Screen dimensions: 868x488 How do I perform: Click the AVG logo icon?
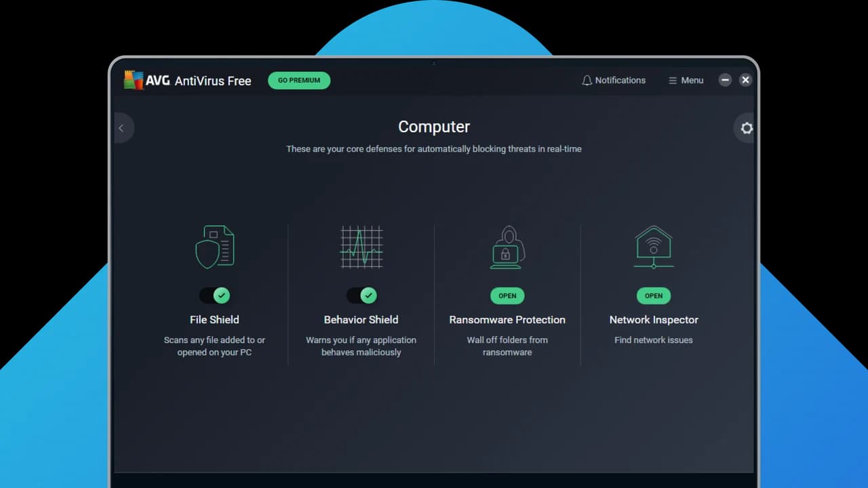coord(134,80)
